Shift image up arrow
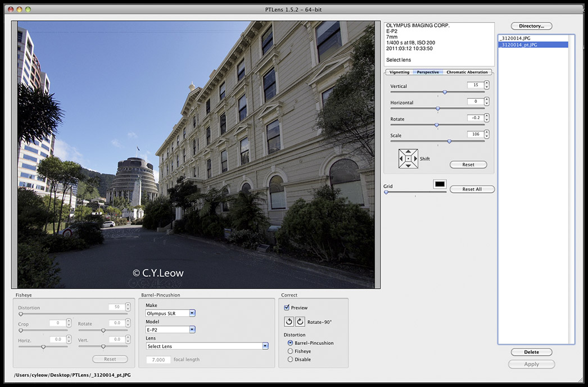588x387 pixels. tap(408, 152)
